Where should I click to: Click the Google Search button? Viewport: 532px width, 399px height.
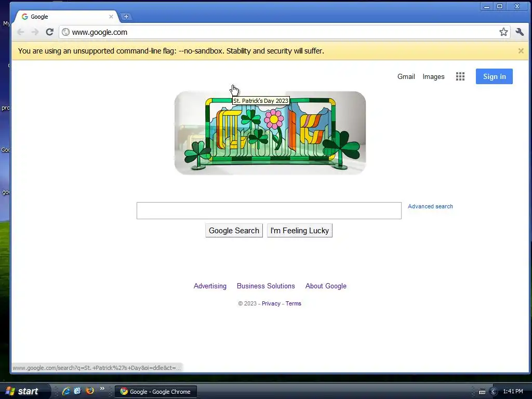(x=234, y=231)
